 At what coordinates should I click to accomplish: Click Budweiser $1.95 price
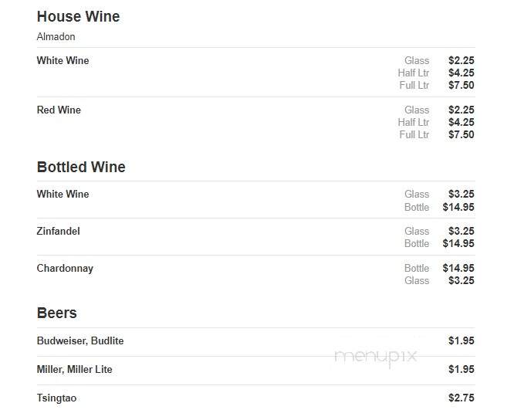pos(462,340)
